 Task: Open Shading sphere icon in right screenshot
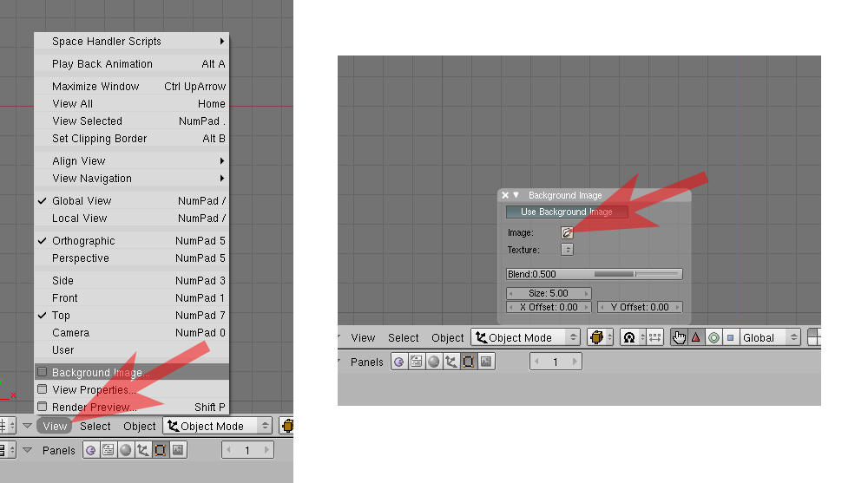tap(433, 362)
